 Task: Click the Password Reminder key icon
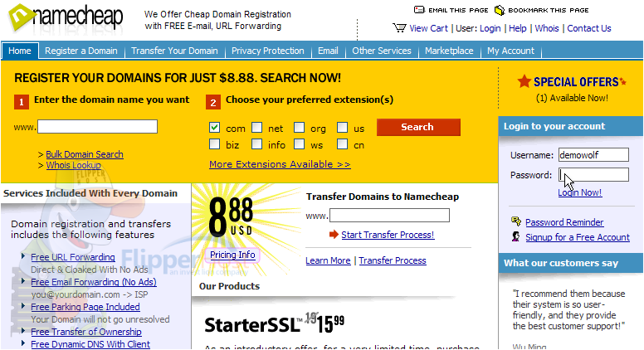(516, 221)
